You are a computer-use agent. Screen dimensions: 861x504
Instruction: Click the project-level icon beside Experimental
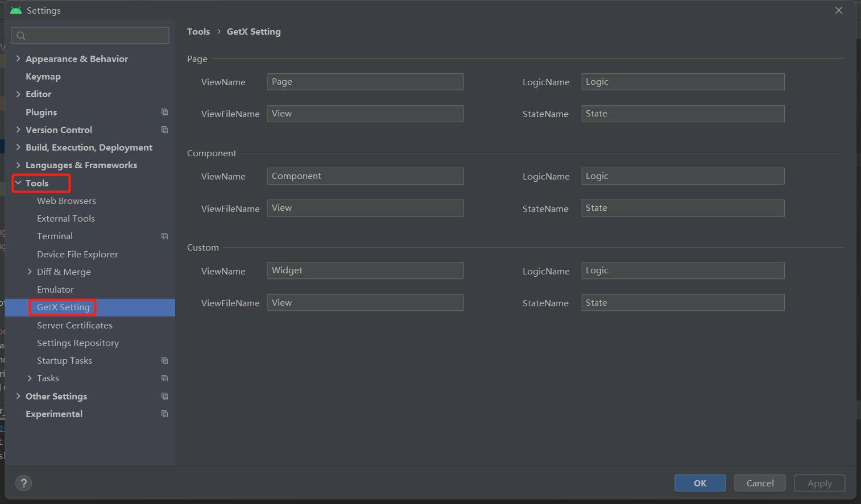165,414
